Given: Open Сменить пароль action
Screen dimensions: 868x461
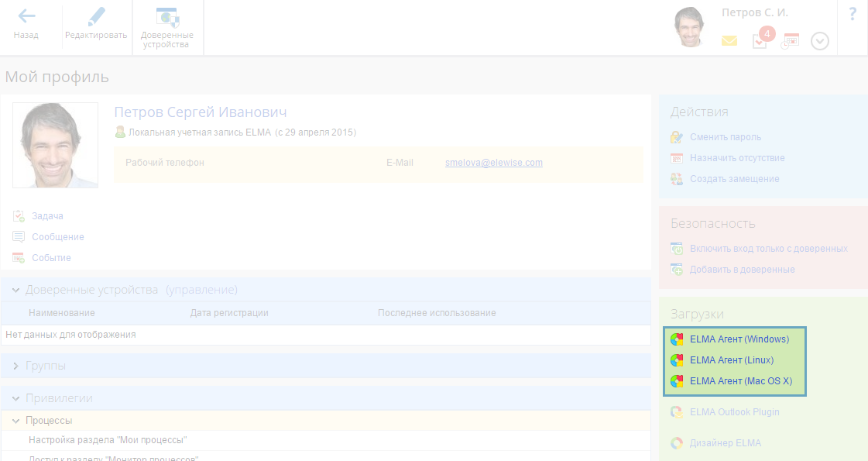Looking at the screenshot, I should pyautogui.click(x=726, y=137).
